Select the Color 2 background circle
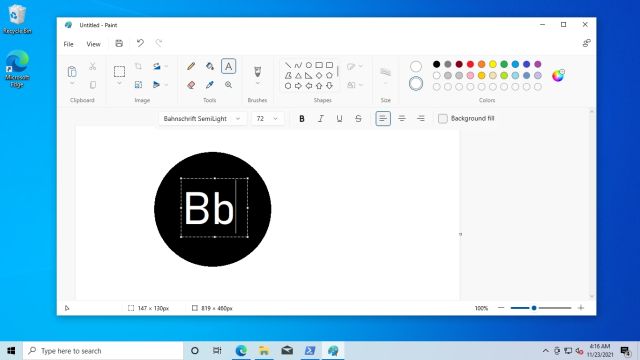640x360 pixels. pos(416,84)
